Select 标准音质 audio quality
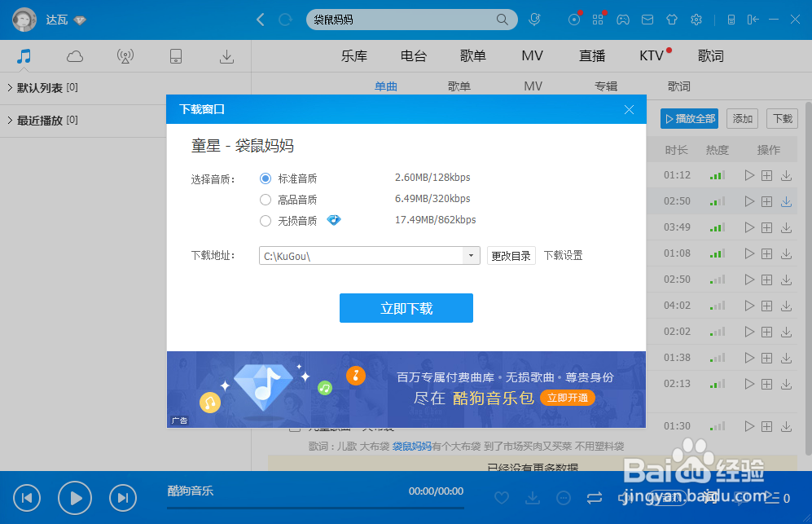This screenshot has width=812, height=524. coord(267,178)
